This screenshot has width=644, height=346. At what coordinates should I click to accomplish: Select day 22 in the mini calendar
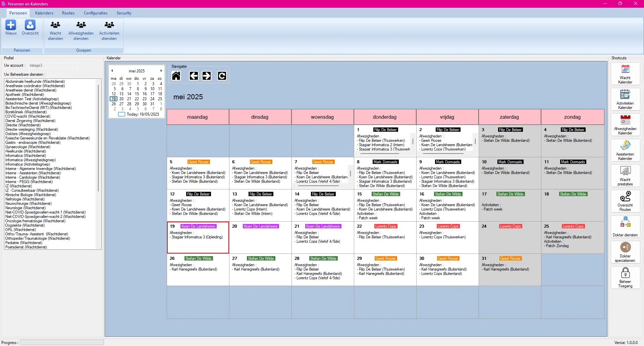point(137,99)
